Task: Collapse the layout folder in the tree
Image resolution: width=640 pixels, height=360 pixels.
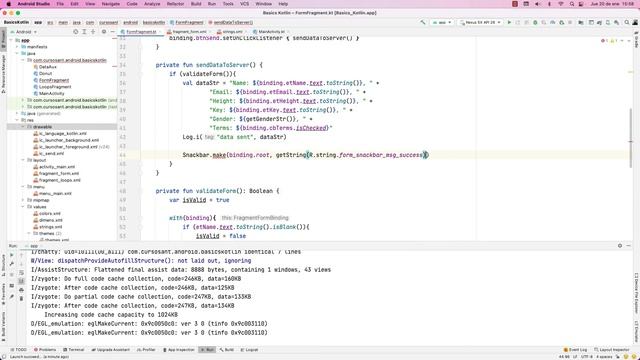Action: coord(23,160)
